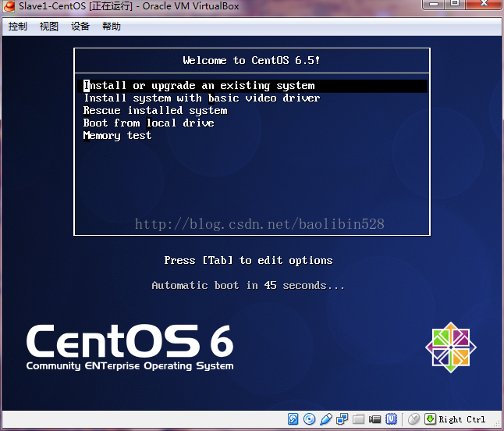Click the hard disk activity icon
The width and height of the screenshot is (504, 431).
pos(293,419)
